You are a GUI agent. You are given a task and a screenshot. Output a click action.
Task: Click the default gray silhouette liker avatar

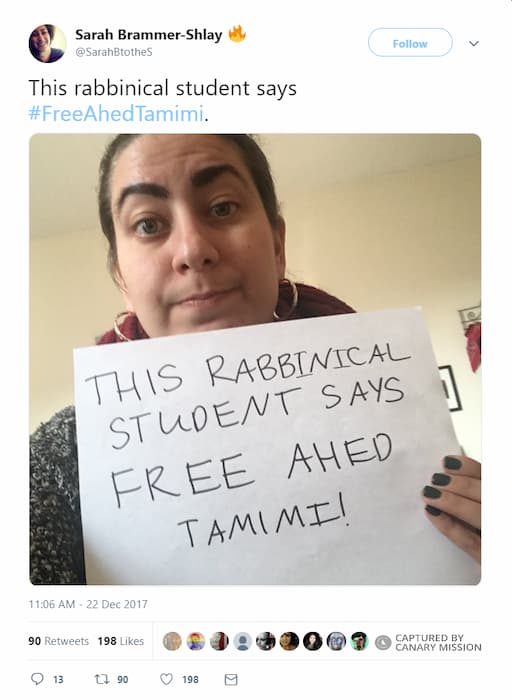point(242,641)
